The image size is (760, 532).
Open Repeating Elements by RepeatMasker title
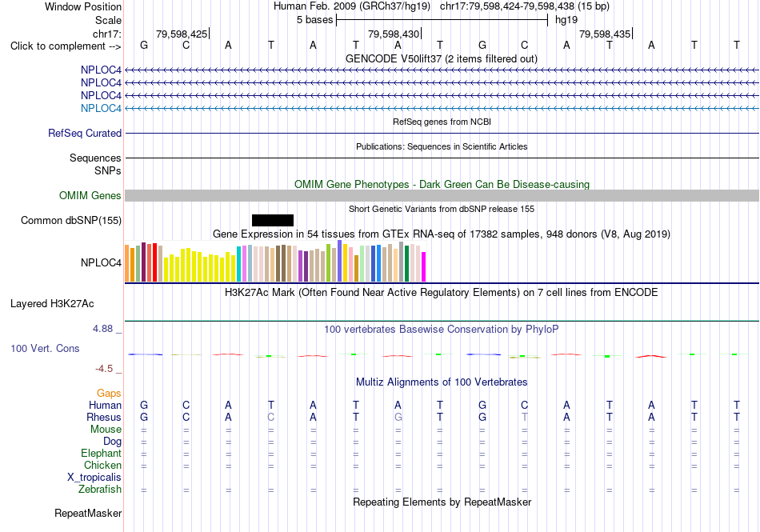(442, 502)
